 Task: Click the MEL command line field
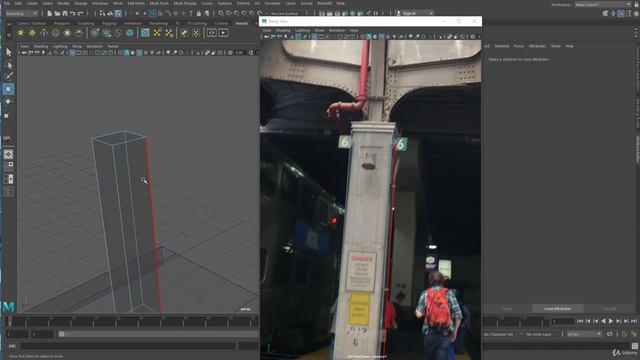[128, 346]
